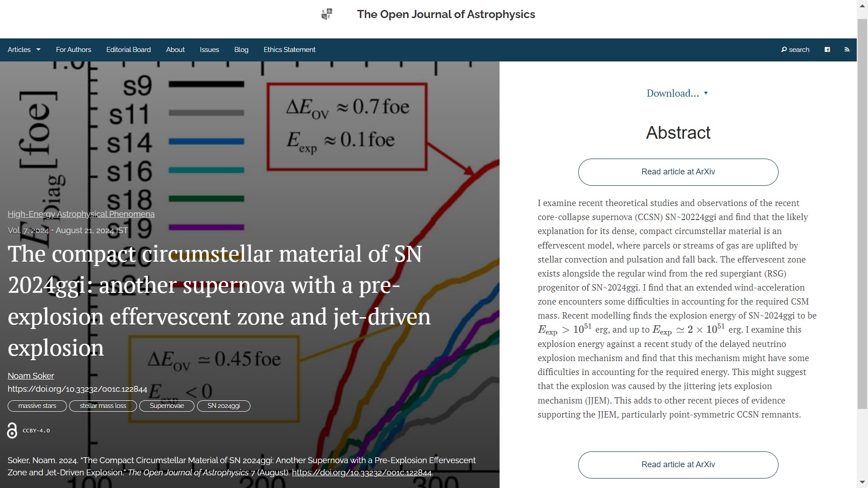Expand the Download options dropdown
The image size is (868, 488).
tap(677, 94)
